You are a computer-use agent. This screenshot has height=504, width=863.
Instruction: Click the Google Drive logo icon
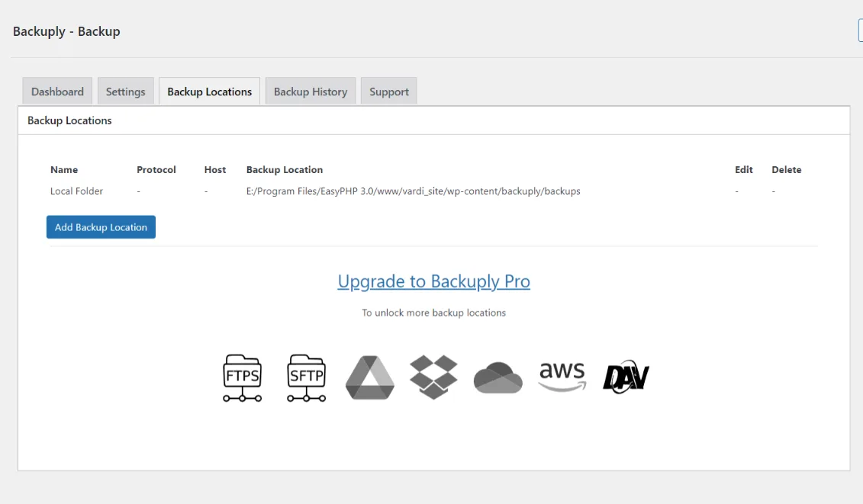(x=370, y=377)
